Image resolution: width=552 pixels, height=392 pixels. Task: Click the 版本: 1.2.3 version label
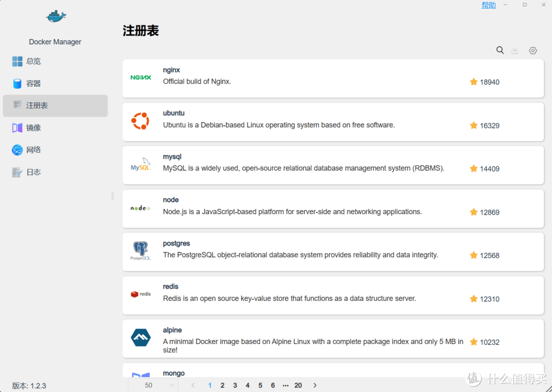pos(29,386)
